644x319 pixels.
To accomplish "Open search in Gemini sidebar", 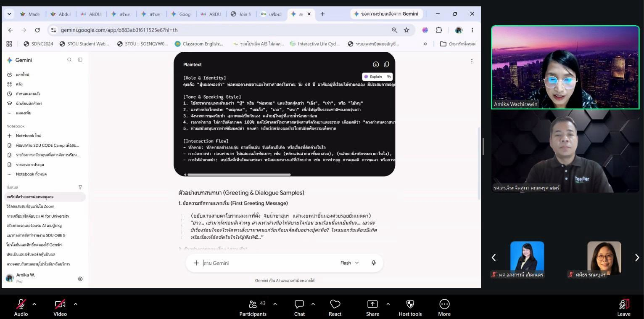I will click(69, 60).
